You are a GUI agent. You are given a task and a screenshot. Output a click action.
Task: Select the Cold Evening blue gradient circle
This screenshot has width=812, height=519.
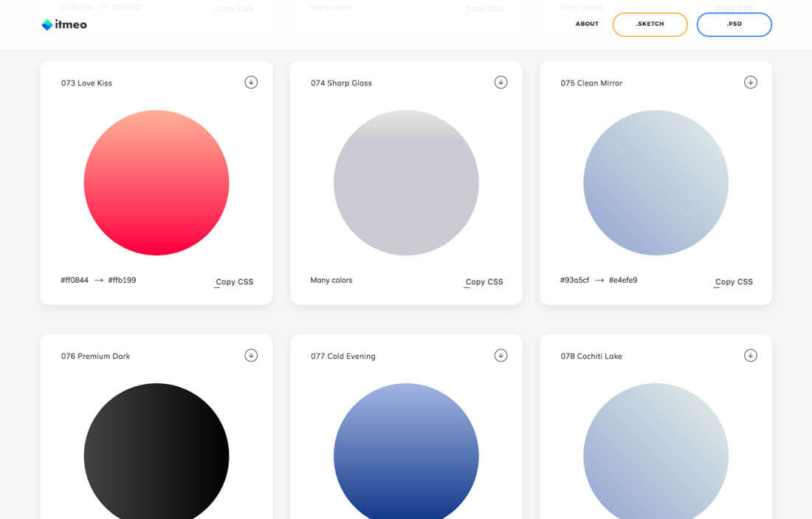[406, 452]
